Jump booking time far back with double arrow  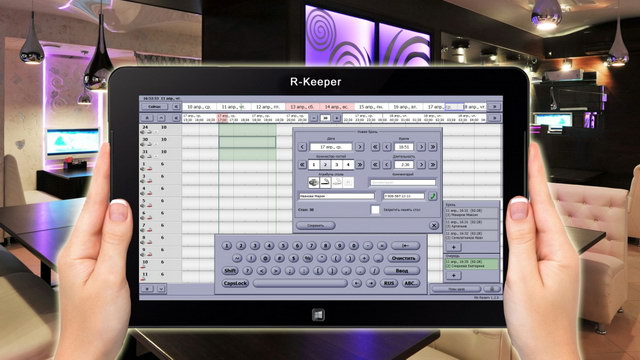pyautogui.click(x=375, y=147)
